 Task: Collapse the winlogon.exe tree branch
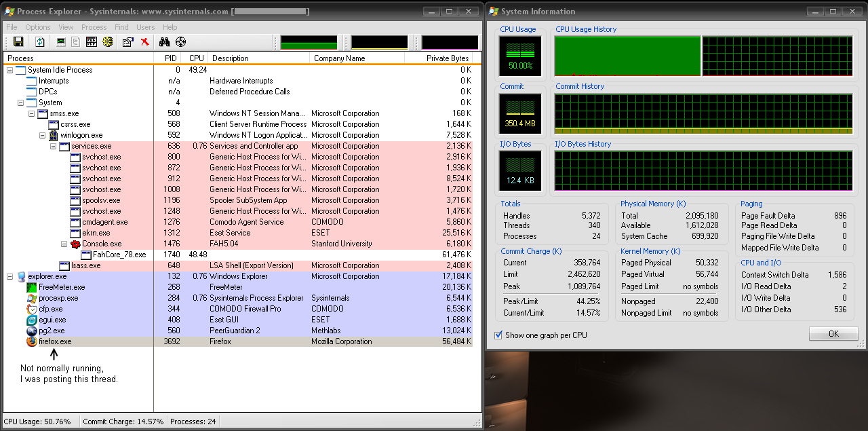coord(42,135)
